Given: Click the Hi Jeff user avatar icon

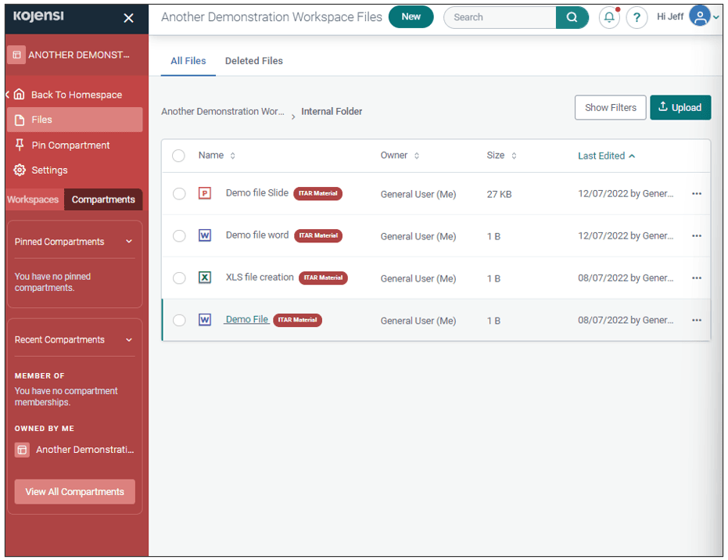Looking at the screenshot, I should tap(700, 16).
